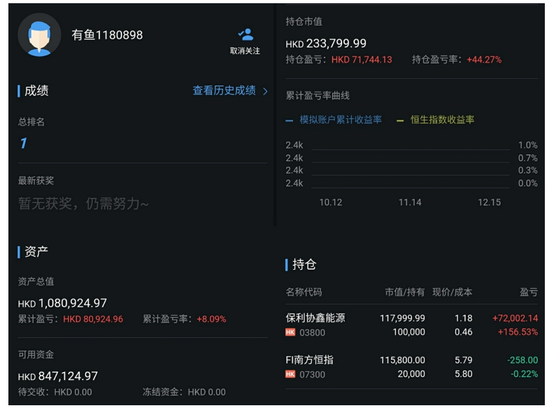Click the user avatar icon

tap(39, 35)
